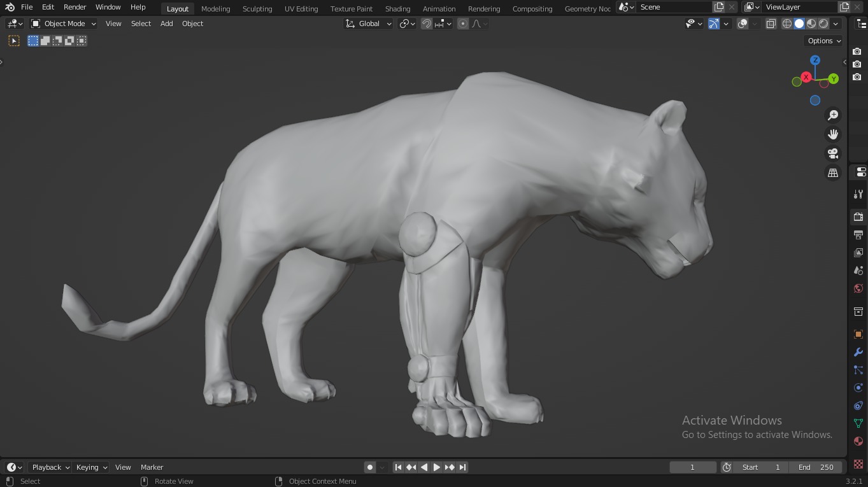Toggle perspective/orthographic grid icon

833,173
